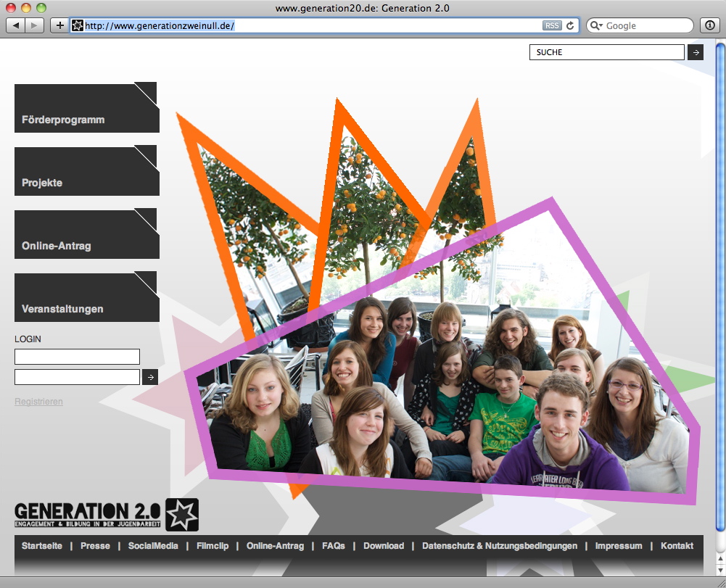Reload the page with the refresh icon
This screenshot has width=726, height=588.
[570, 25]
